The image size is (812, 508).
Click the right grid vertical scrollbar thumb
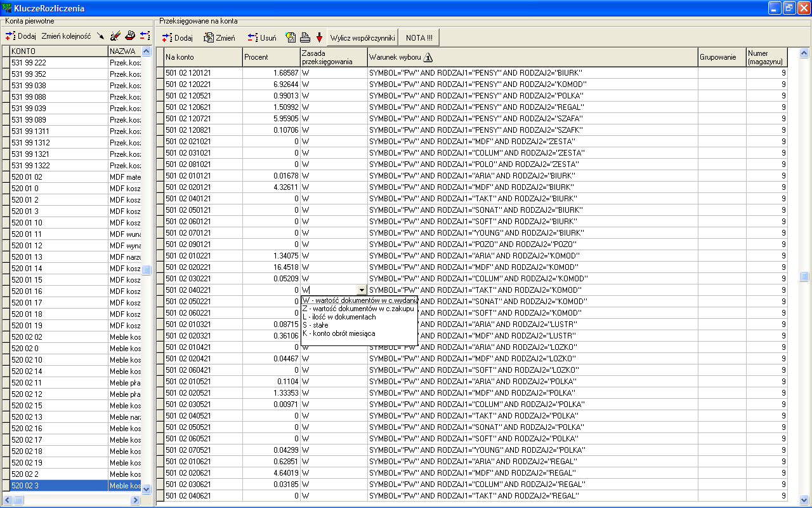[804, 276]
